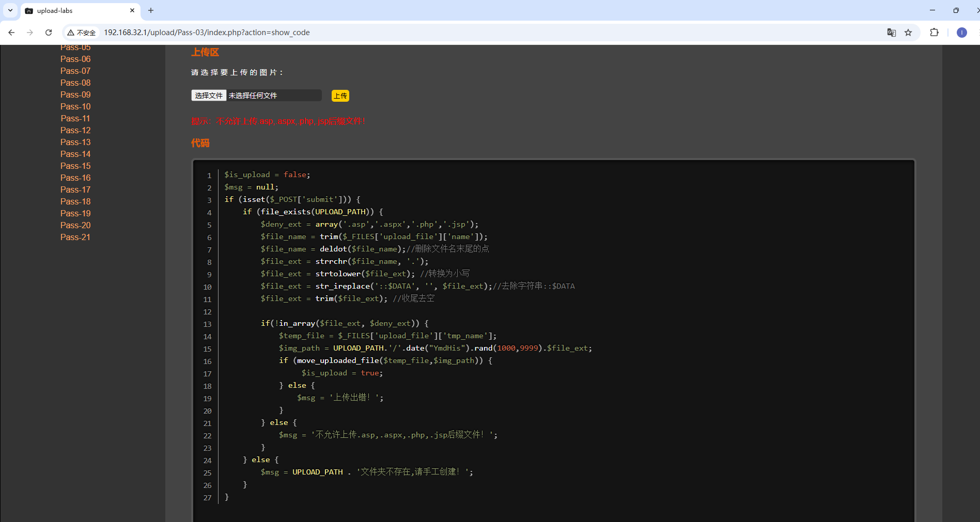Click the 请选择要上传的图片 label

click(237, 72)
